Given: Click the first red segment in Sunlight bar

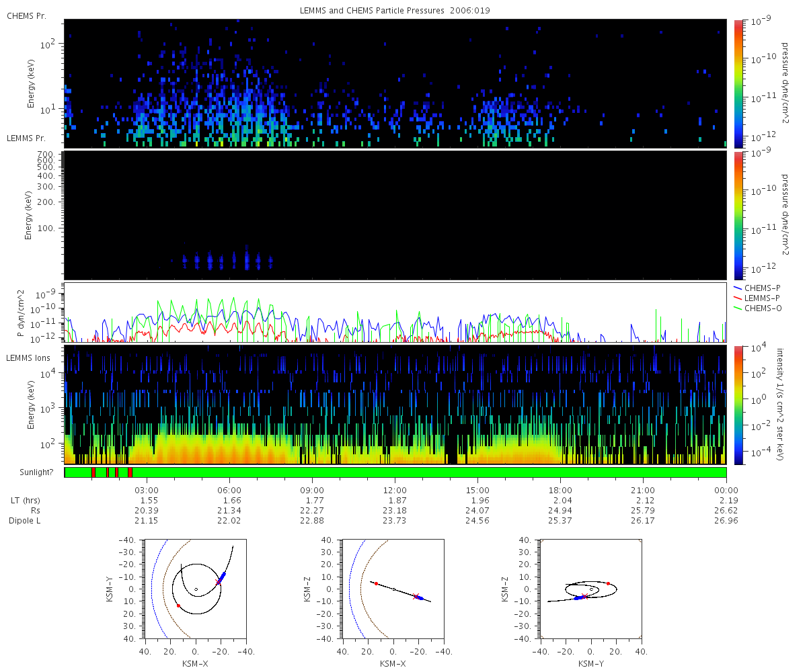Looking at the screenshot, I should [93, 472].
